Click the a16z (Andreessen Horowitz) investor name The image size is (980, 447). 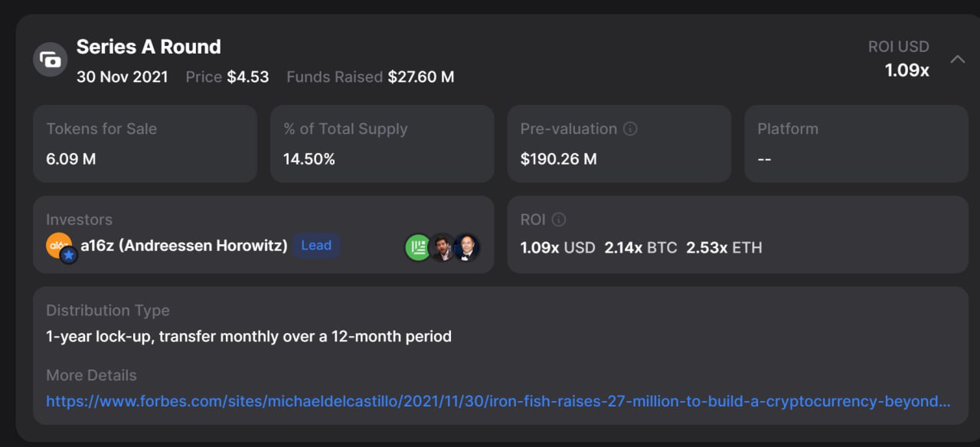tap(184, 246)
